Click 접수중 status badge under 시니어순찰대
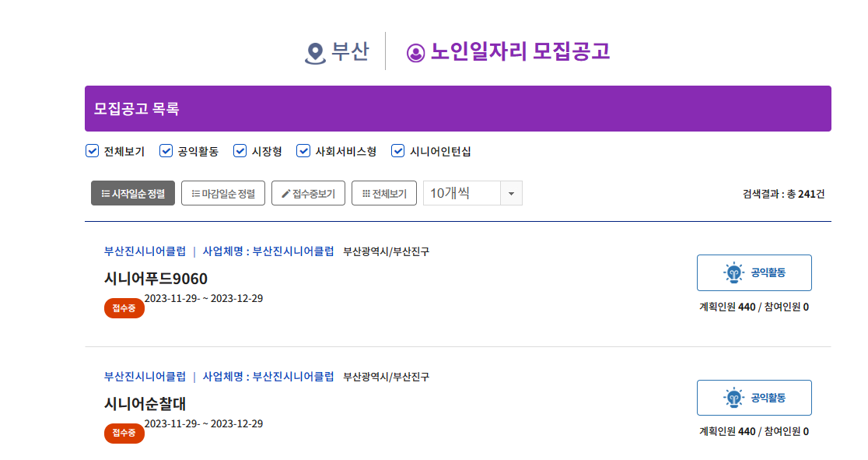 click(x=124, y=433)
